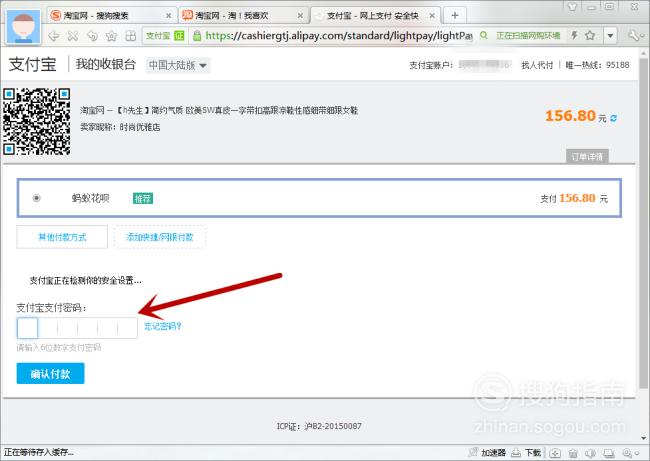Viewport: 650px width, 461px height.
Task: Click the 忘记密码? link
Action: [x=162, y=326]
